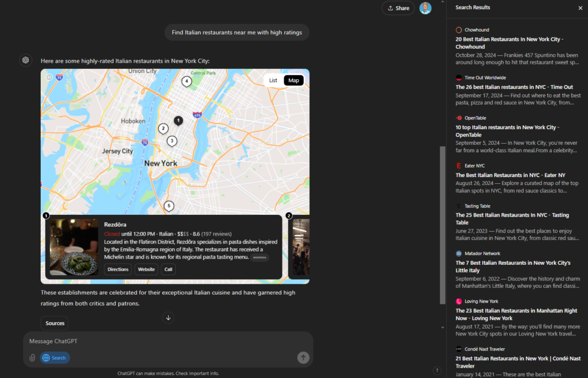This screenshot has height=378, width=588.
Task: Open the Sources button
Action: click(55, 323)
